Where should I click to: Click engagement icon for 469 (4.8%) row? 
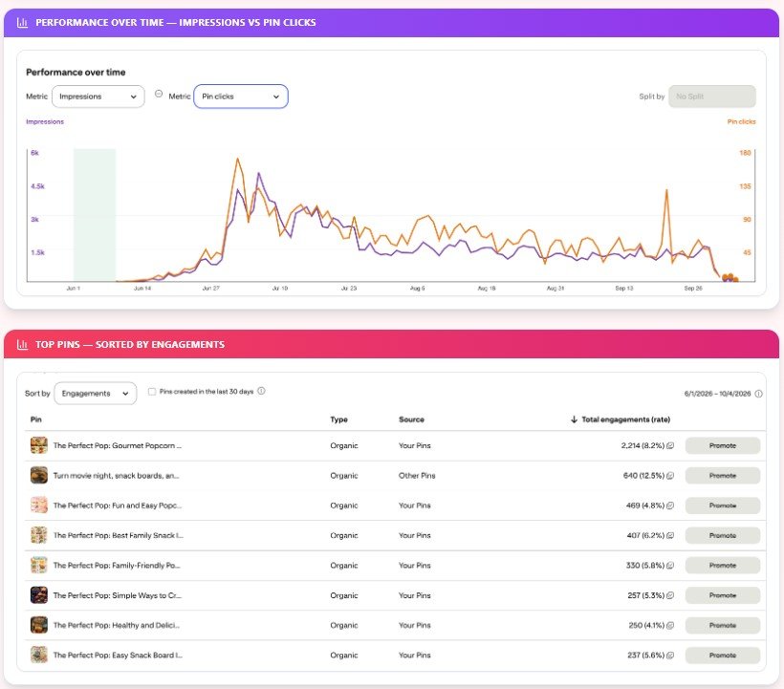pos(670,506)
